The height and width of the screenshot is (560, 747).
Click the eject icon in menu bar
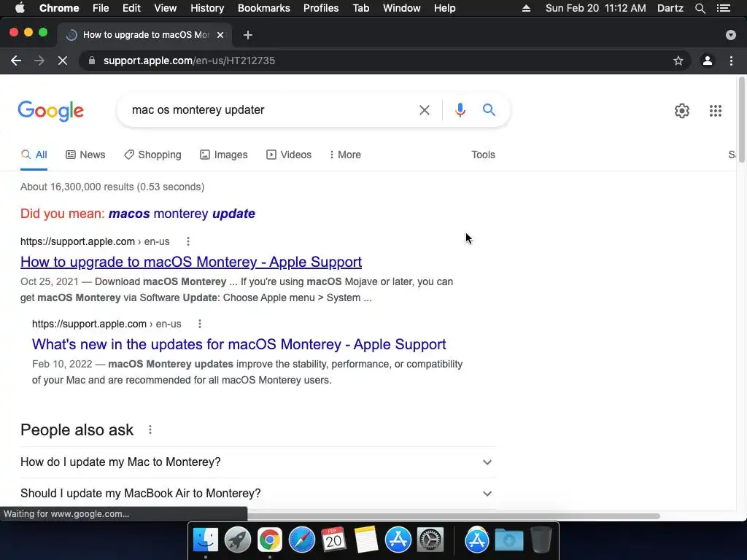pos(526,8)
